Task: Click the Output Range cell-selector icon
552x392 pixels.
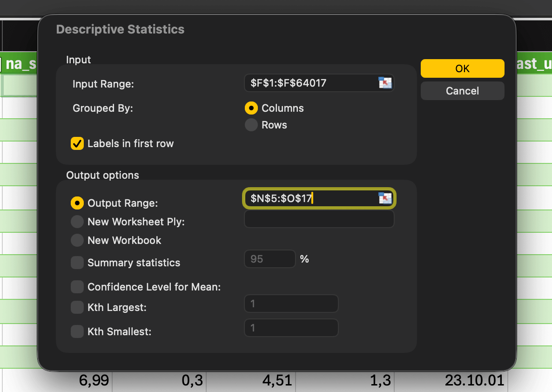Action: (x=384, y=198)
